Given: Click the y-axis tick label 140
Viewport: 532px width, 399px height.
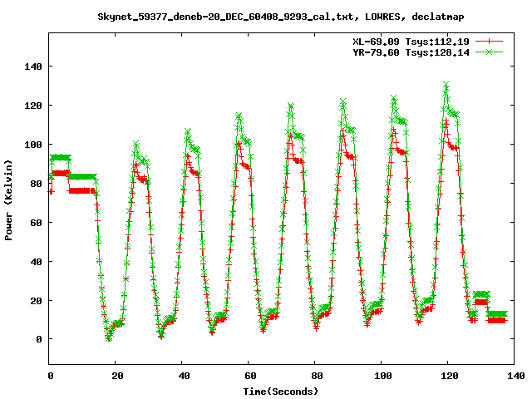Looking at the screenshot, I should pyautogui.click(x=33, y=66).
